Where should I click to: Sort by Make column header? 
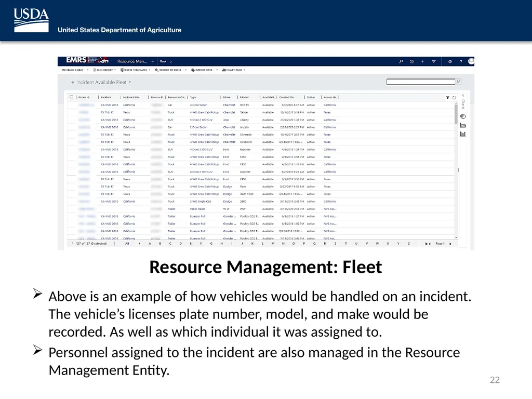tap(227, 97)
